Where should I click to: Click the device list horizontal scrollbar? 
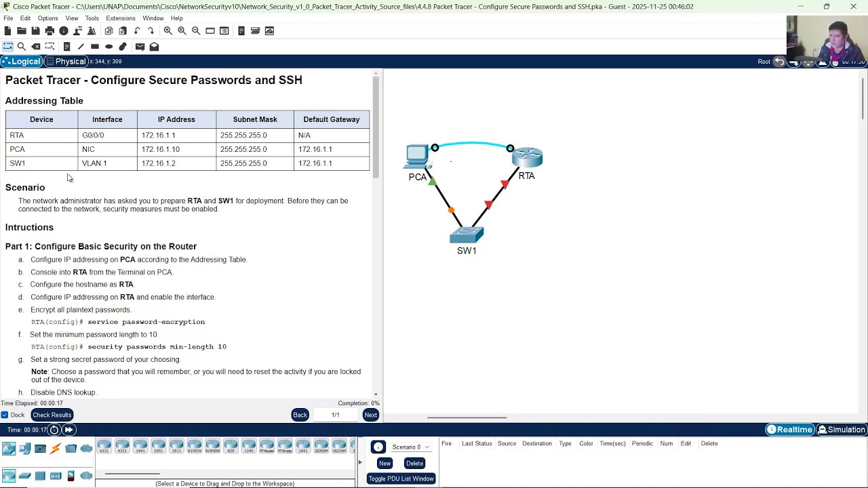(x=132, y=474)
